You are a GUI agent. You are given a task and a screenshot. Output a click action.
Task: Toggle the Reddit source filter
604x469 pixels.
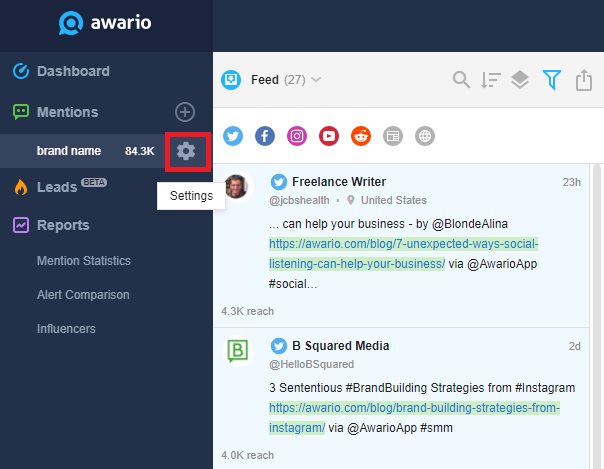(361, 136)
